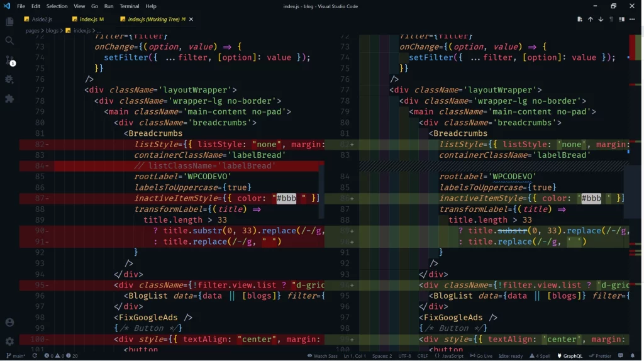
Task: Click the feedback icon in the status bar
Action: click(x=621, y=356)
